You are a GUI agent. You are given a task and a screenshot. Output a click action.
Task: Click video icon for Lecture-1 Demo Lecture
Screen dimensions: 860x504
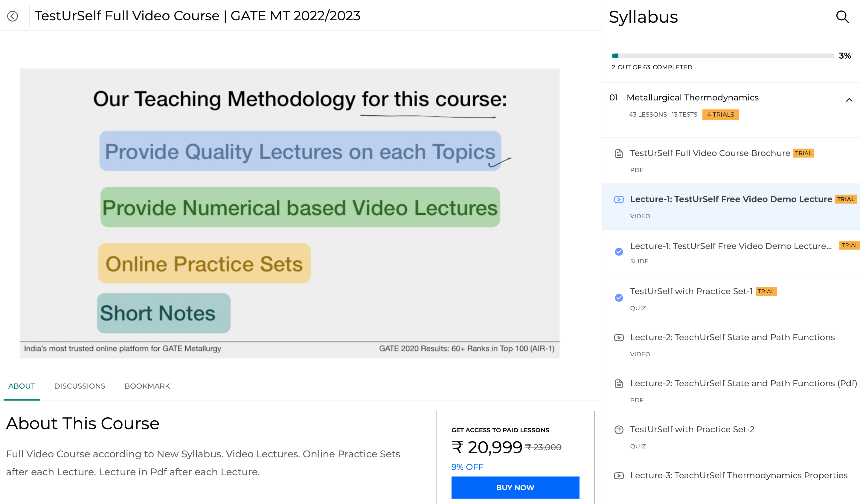(x=619, y=200)
